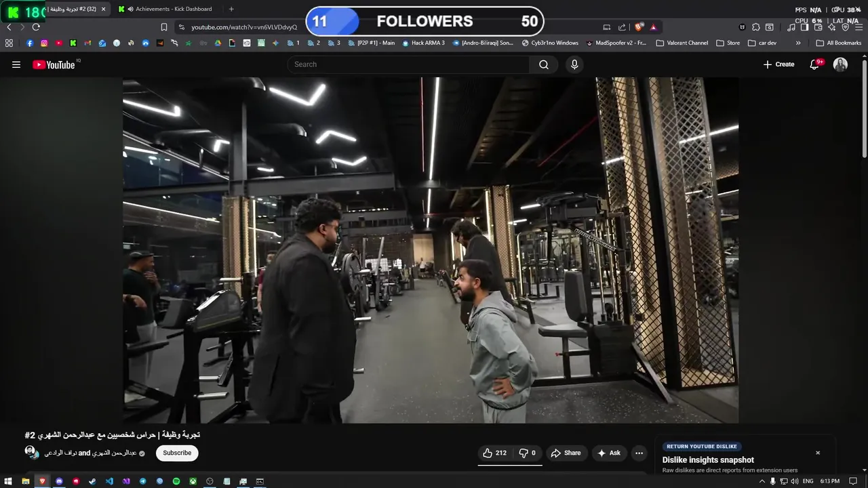
Task: Open a new browser tab
Action: click(x=231, y=9)
